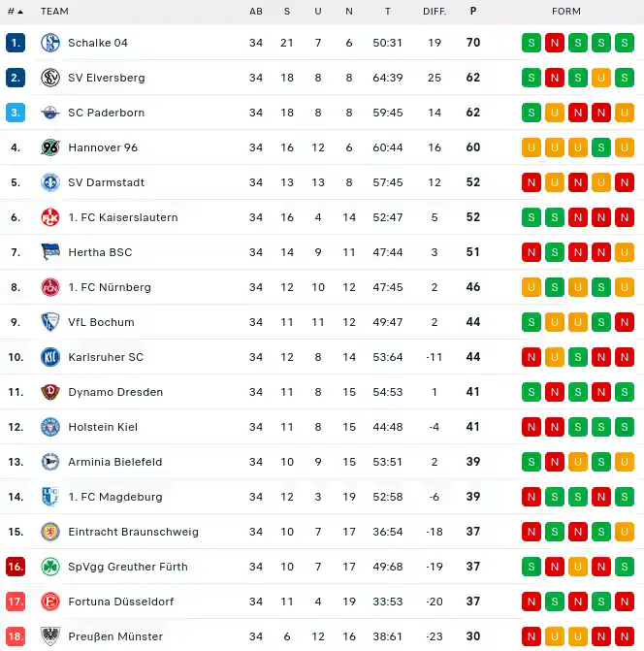644x651 pixels.
Task: Select the Hertha BSC flag emblem
Action: pos(50,252)
